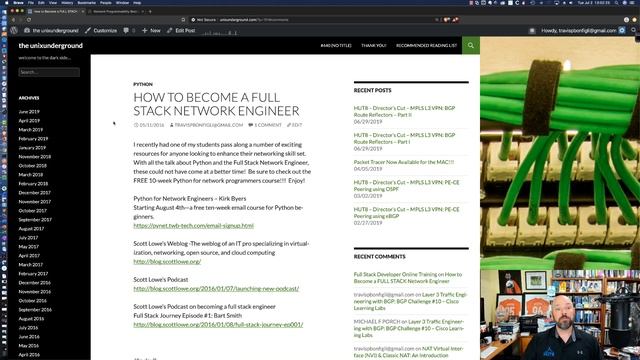640x360 pixels.
Task: Open recent post 'PE-CE Peering using eBGP'
Action: (x=407, y=213)
